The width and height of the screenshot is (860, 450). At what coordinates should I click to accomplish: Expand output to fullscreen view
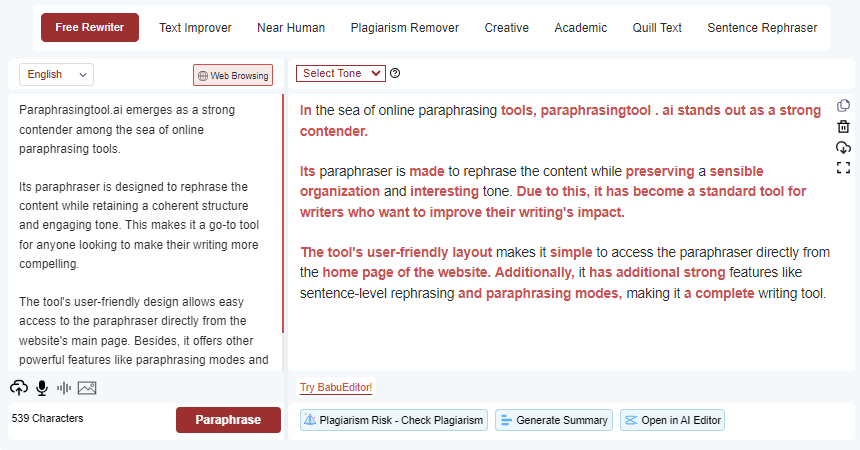pos(843,167)
